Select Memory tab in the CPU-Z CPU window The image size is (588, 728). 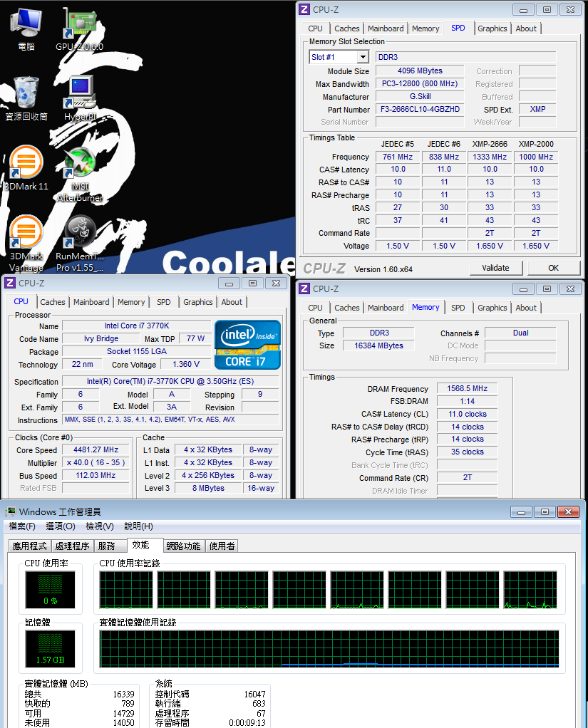(131, 302)
